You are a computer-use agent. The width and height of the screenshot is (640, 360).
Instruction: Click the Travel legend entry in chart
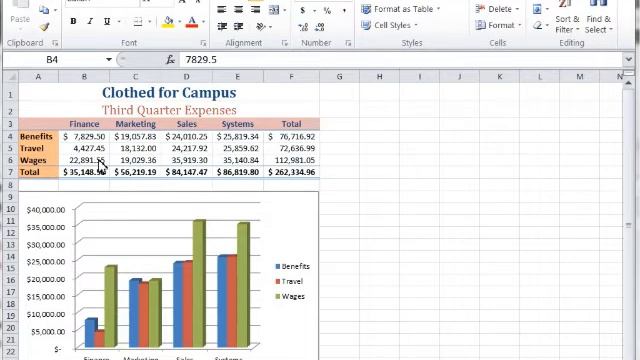pyautogui.click(x=289, y=282)
